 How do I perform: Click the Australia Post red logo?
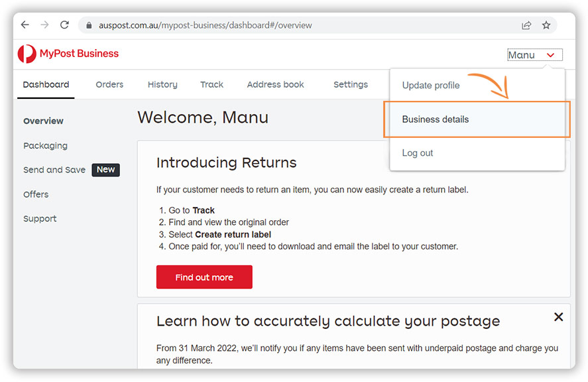[27, 54]
